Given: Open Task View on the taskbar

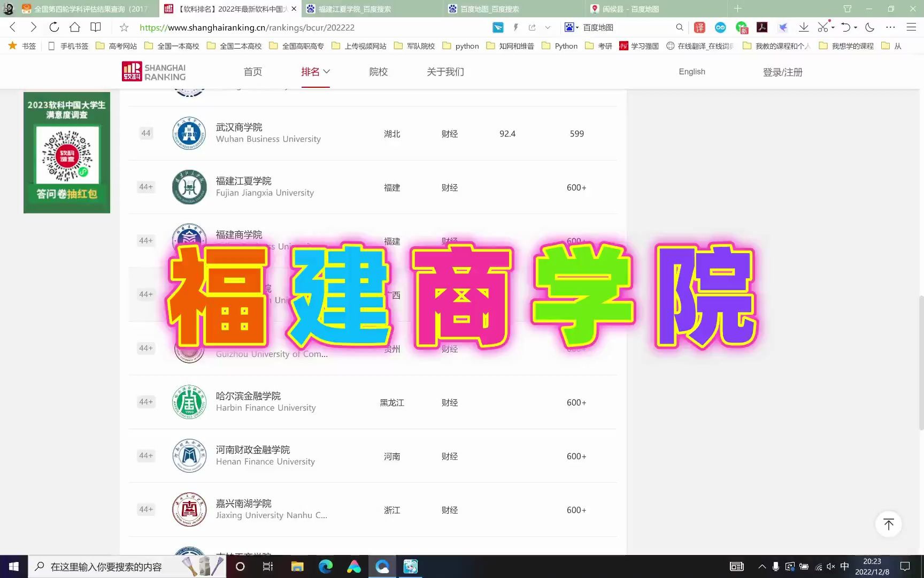Looking at the screenshot, I should click(268, 566).
